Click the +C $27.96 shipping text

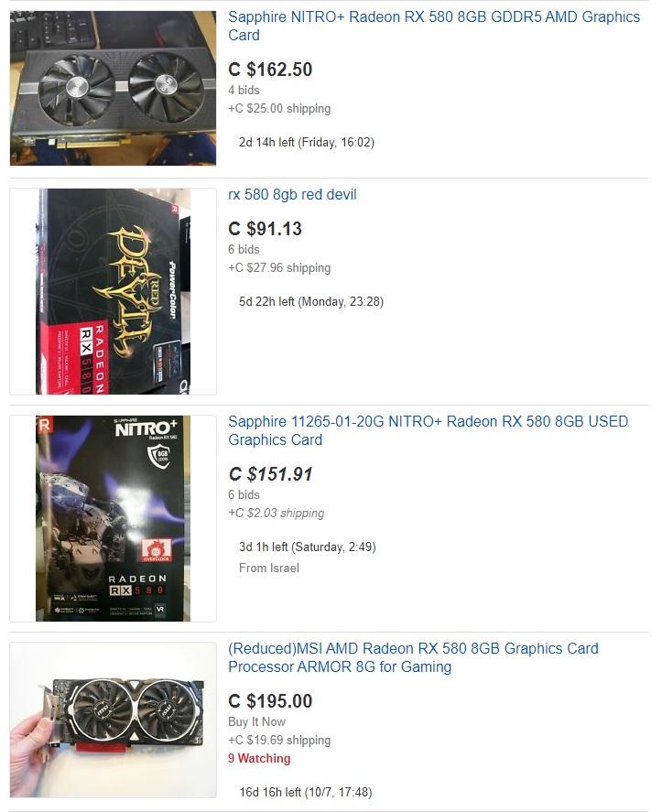pyautogui.click(x=279, y=267)
